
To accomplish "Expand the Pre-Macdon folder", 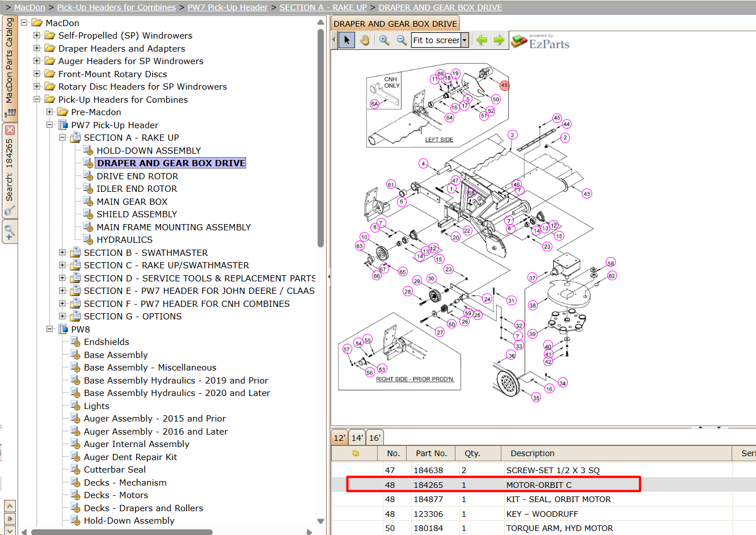I will point(49,112).
